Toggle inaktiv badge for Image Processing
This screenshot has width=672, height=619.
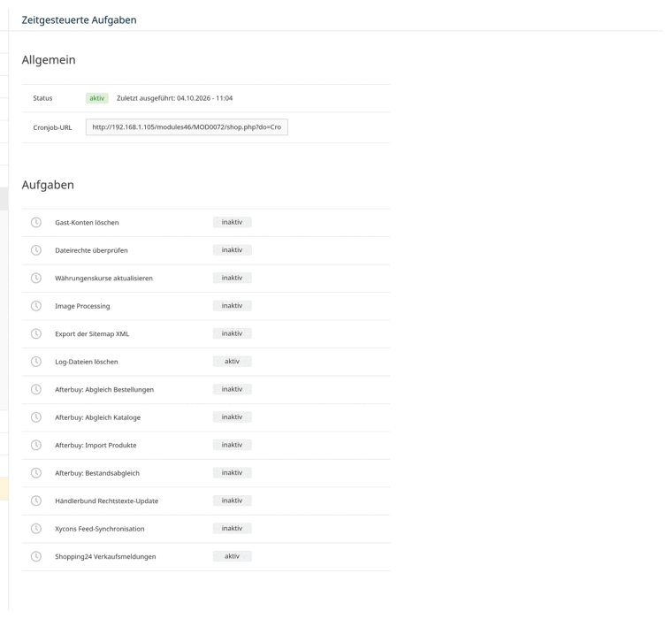point(233,306)
